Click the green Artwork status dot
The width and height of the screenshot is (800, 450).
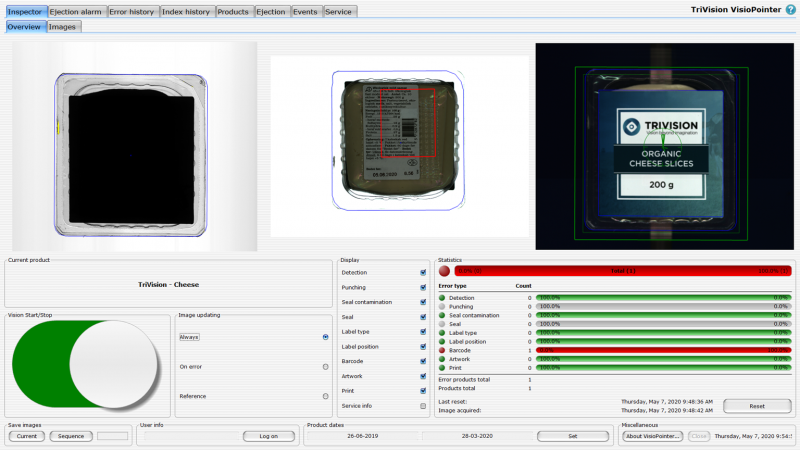coord(442,359)
